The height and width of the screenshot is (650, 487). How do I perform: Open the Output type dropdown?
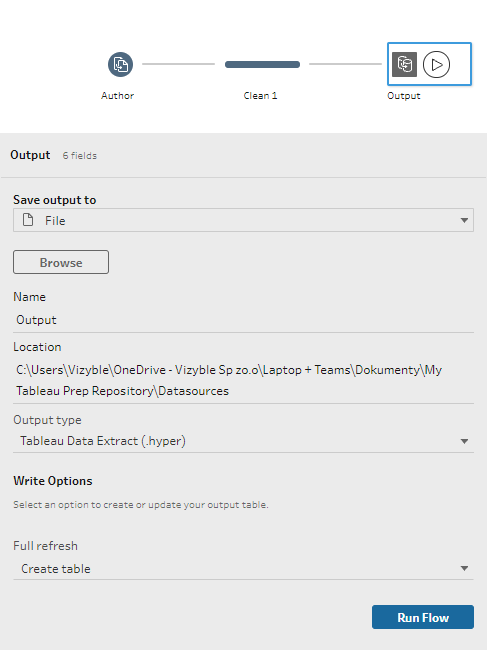(x=243, y=441)
